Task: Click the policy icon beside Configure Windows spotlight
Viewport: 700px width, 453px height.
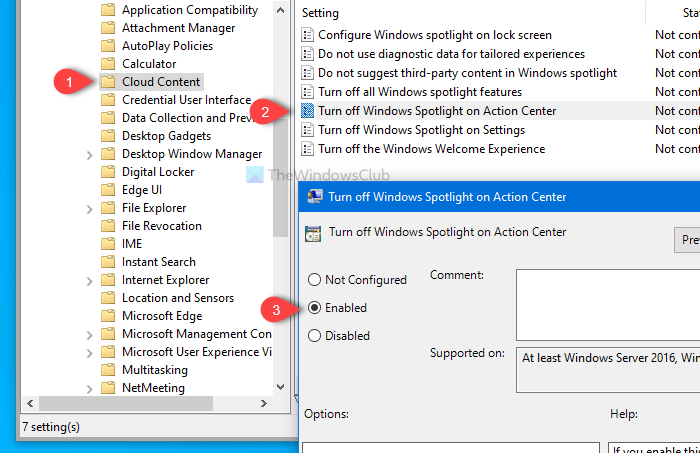Action: pos(308,35)
